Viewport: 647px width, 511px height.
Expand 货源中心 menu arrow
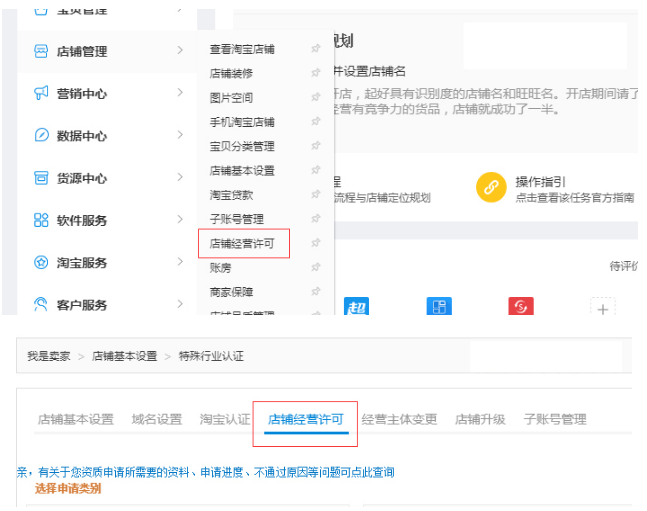pyautogui.click(x=180, y=177)
